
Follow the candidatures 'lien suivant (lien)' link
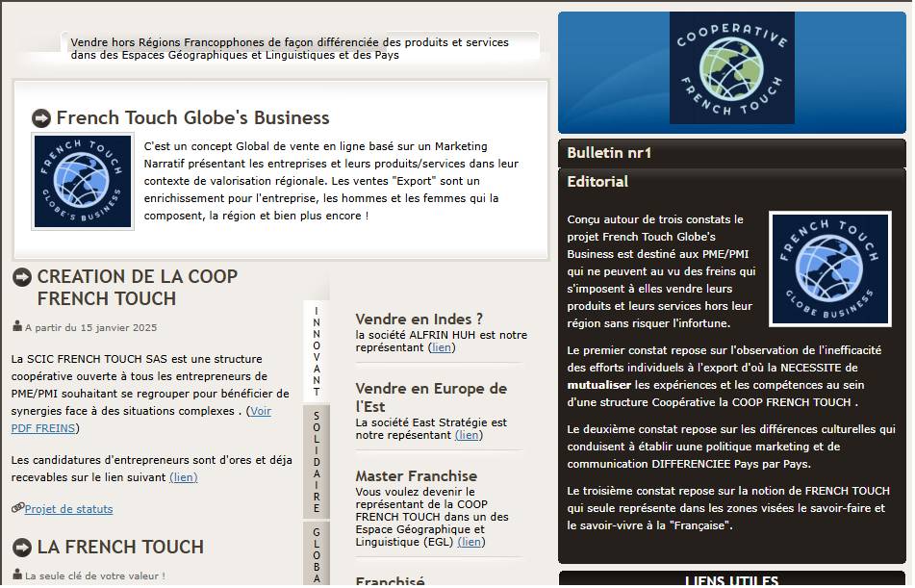coord(183,477)
